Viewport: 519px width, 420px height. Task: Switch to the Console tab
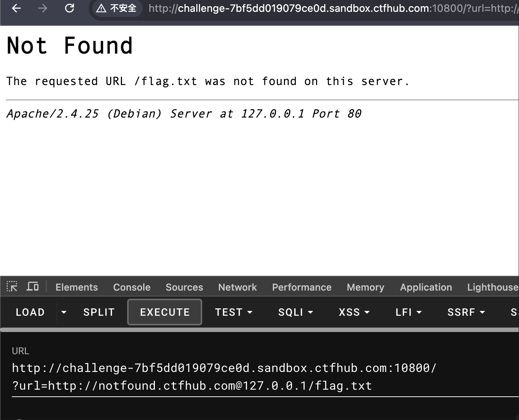click(132, 287)
